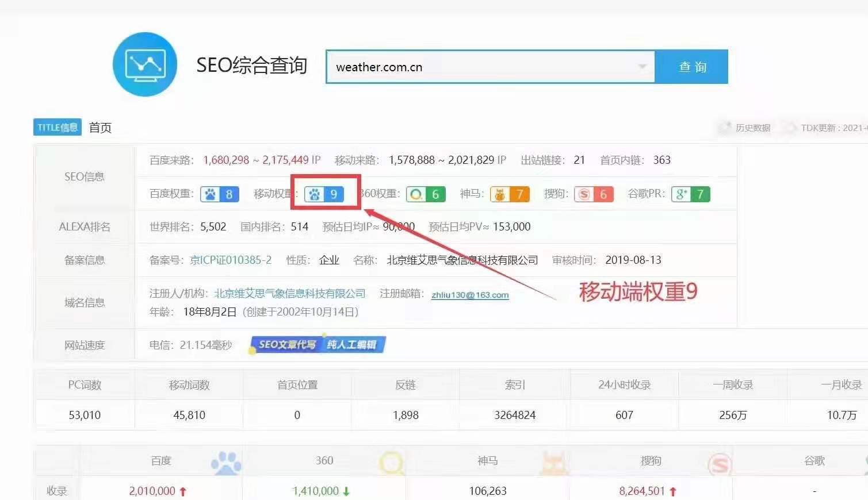This screenshot has width=868, height=500.
Task: Click the 电信: 21.154毫秒 speed text
Action: coord(190,345)
